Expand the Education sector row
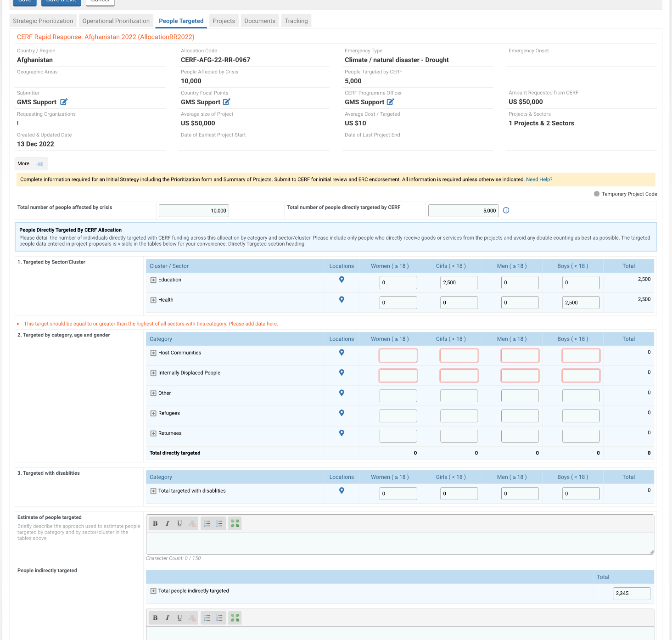Screen dimensions: 672x640 pyautogui.click(x=153, y=280)
